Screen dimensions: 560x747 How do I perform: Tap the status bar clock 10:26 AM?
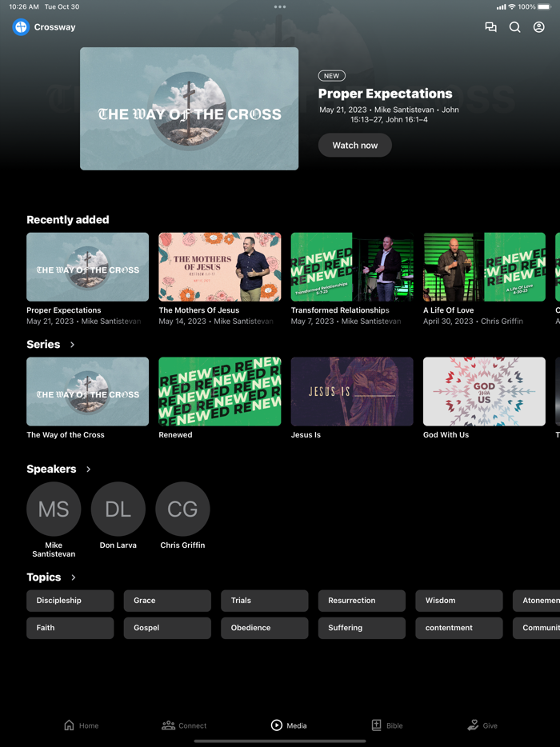click(24, 6)
